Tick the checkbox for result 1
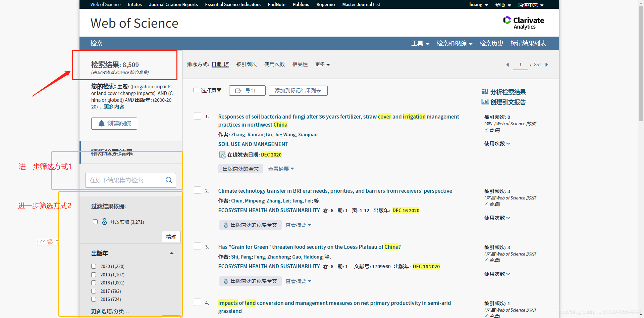Viewport: 644px width, 318px height. pos(198,116)
